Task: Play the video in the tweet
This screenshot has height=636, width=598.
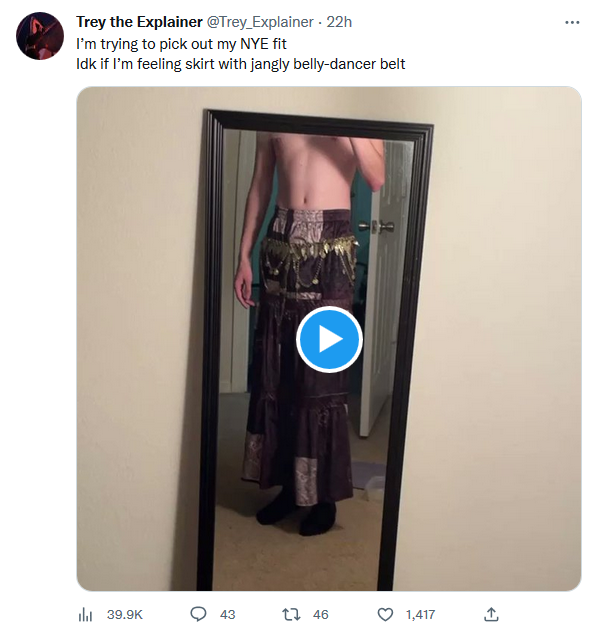Action: point(329,339)
